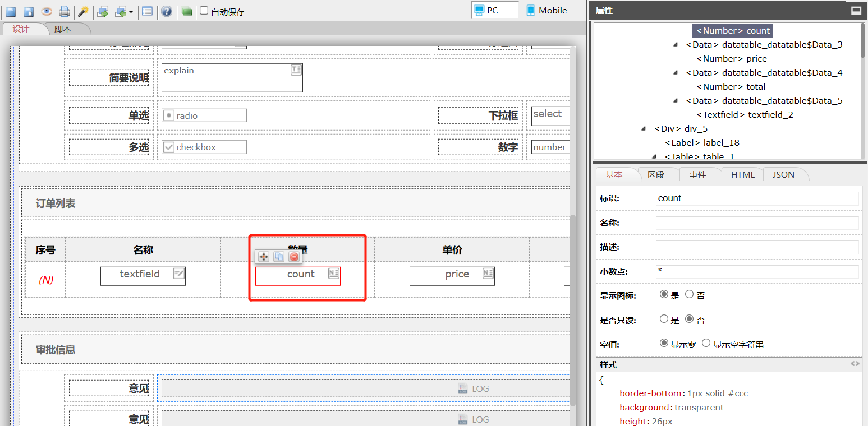Set 是否只读 to 是
Screen dimensions: 868x426
pyautogui.click(x=664, y=319)
